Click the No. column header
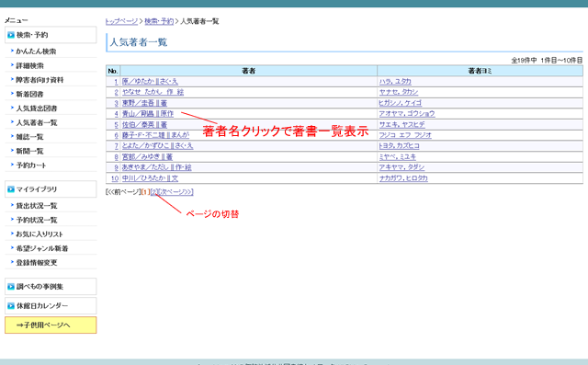 point(113,71)
